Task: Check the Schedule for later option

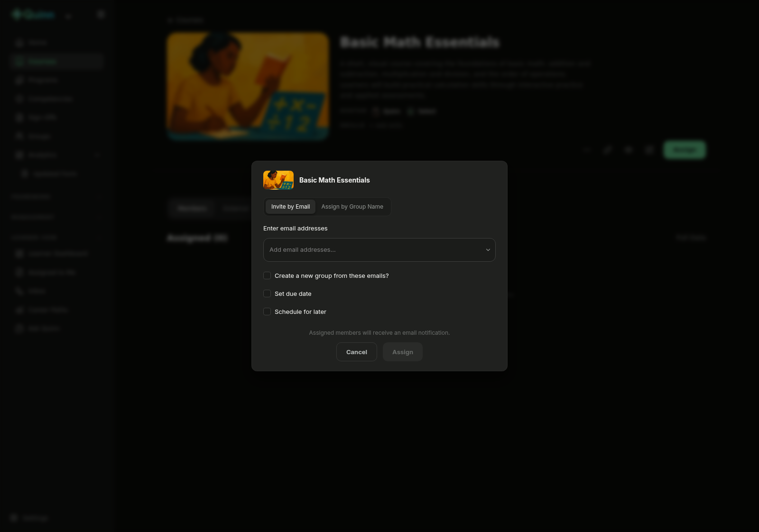Action: click(x=267, y=312)
